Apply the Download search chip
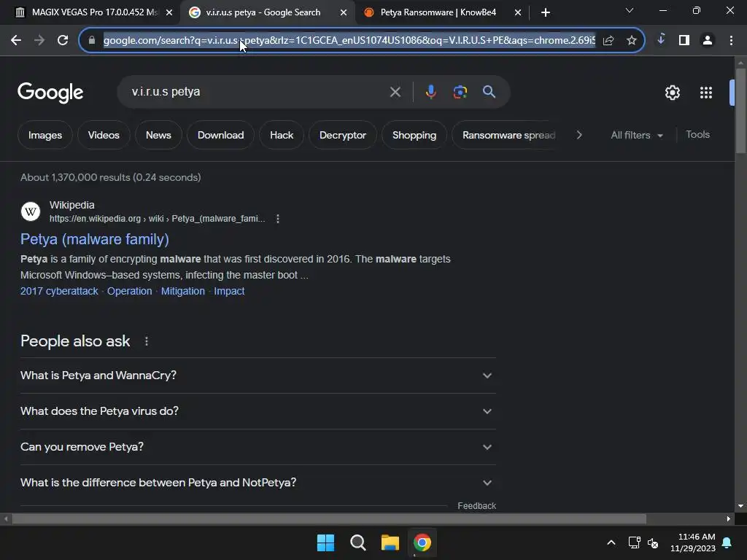 pyautogui.click(x=220, y=135)
